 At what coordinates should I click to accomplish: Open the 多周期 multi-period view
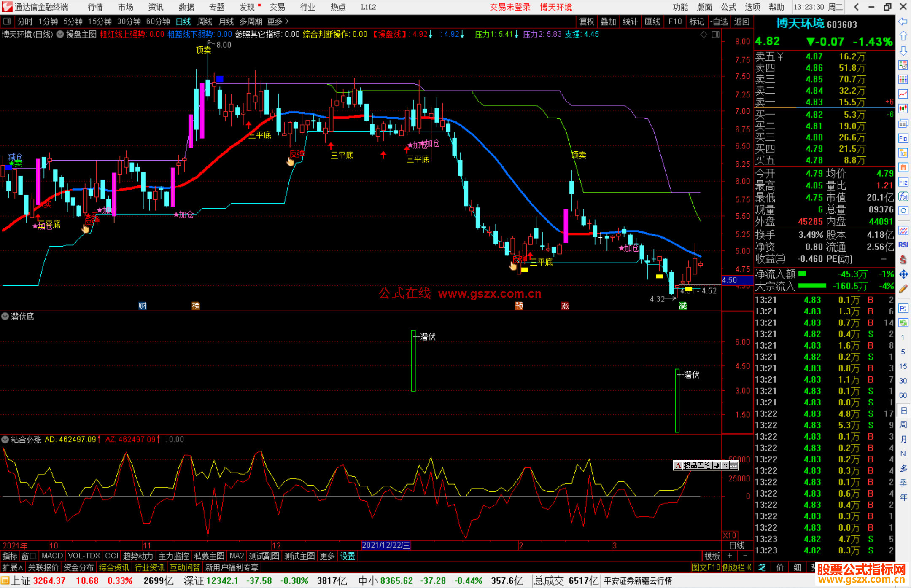(251, 21)
